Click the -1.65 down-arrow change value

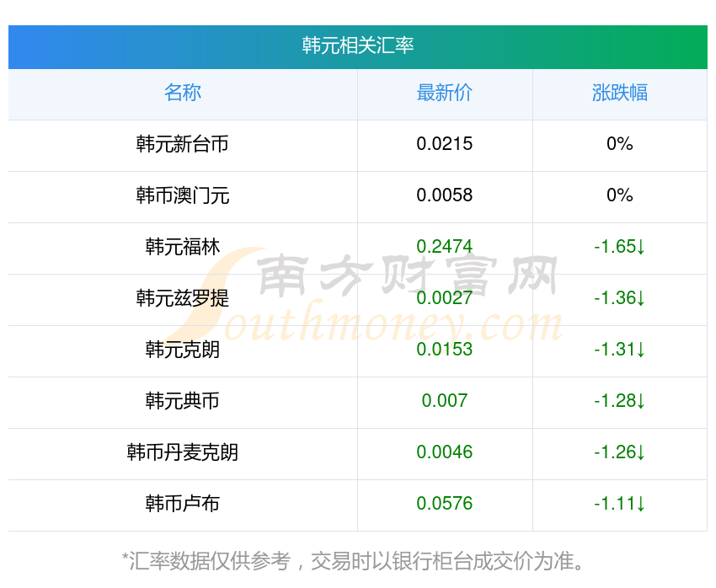click(x=620, y=247)
